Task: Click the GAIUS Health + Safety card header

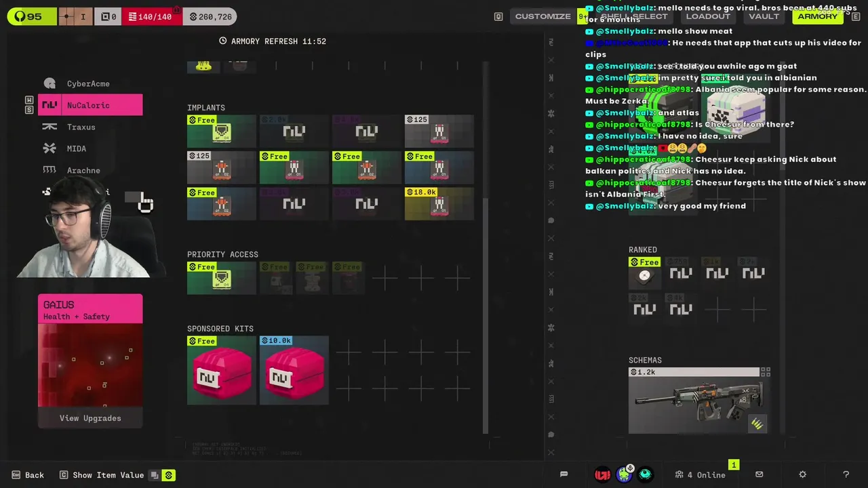Action: (x=90, y=310)
